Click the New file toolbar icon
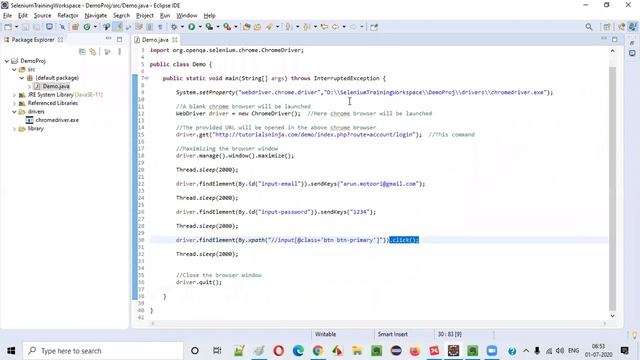640x360 pixels. [8, 27]
